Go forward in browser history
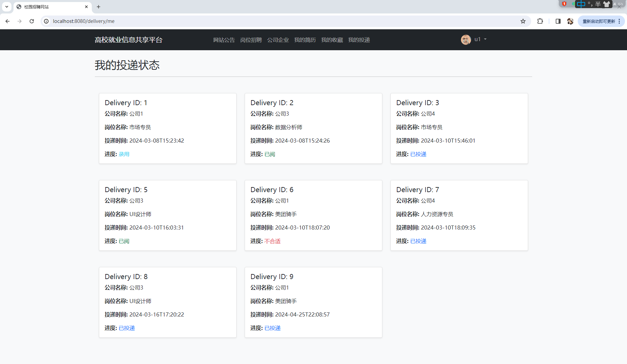This screenshot has width=627, height=364. (20, 21)
